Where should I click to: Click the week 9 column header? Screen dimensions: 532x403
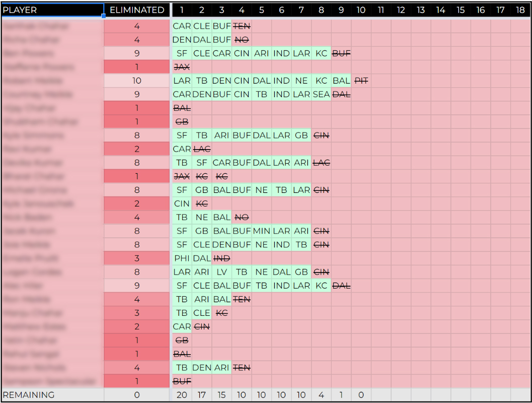(x=341, y=10)
